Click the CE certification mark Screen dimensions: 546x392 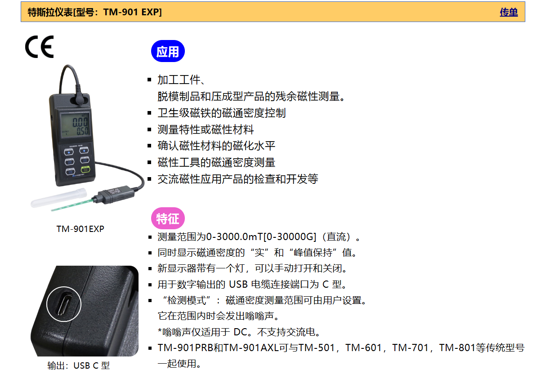(39, 47)
